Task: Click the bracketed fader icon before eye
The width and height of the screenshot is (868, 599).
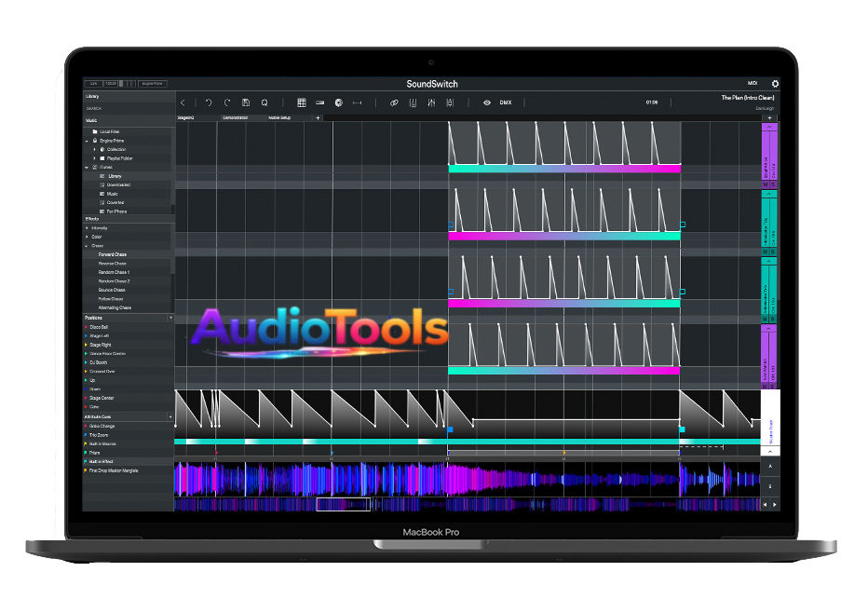Action: point(450,102)
